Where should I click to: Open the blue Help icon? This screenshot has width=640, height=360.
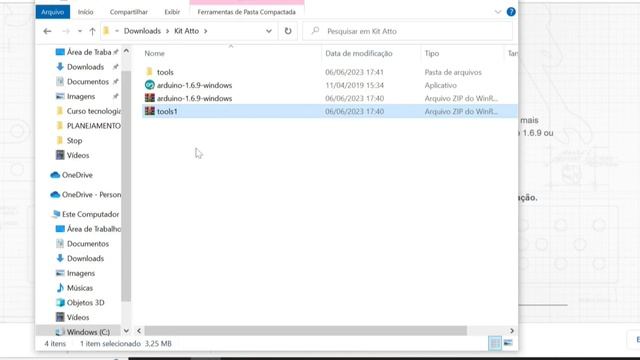tap(511, 12)
